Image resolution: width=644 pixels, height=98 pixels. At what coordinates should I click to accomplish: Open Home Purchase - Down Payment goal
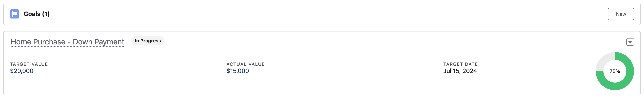[68, 42]
